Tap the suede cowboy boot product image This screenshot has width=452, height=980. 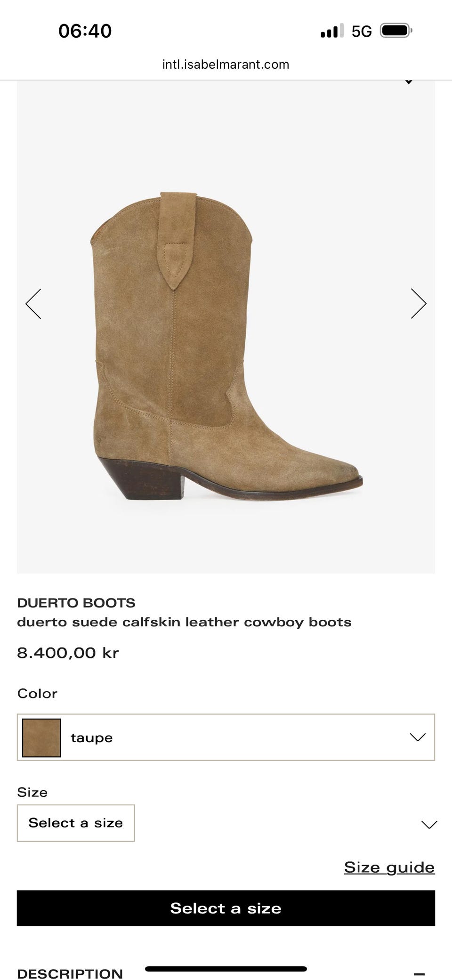(226, 346)
